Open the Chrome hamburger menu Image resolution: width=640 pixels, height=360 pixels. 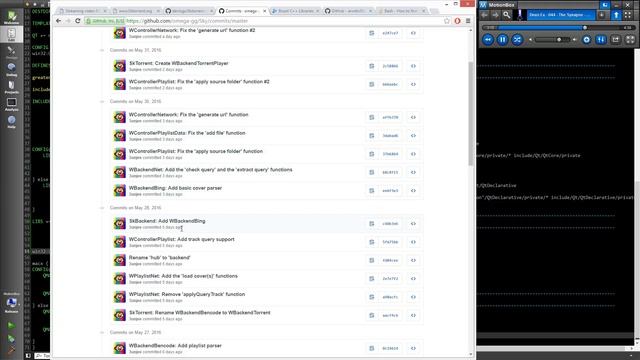pos(468,21)
